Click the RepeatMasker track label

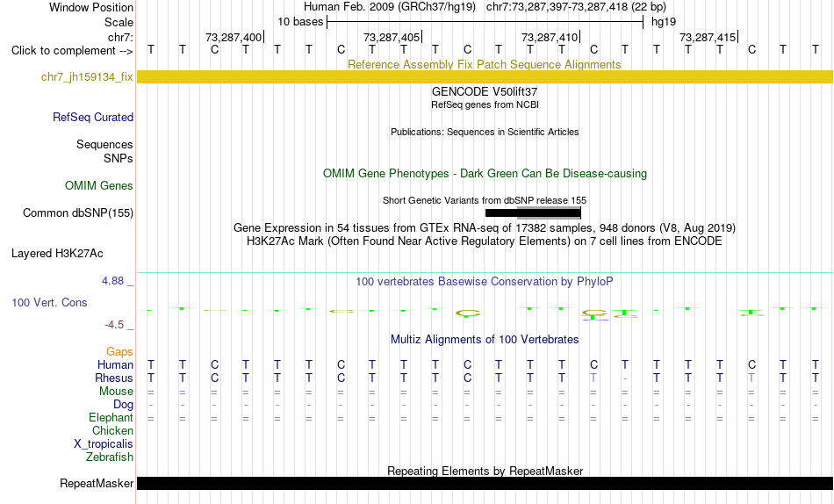click(x=97, y=483)
